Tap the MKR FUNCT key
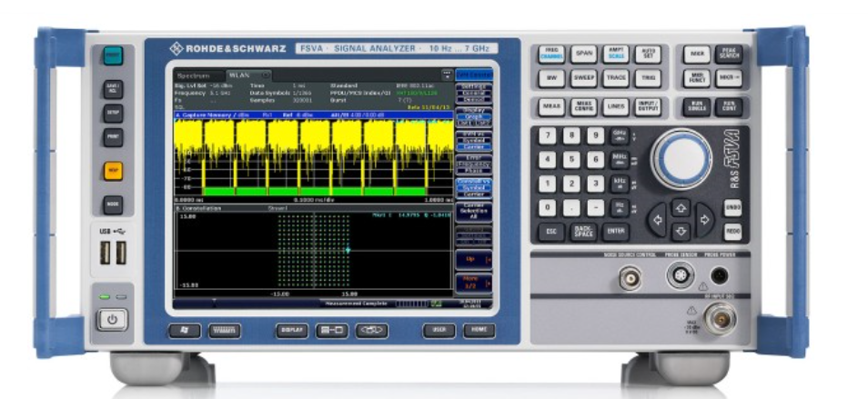 (697, 78)
